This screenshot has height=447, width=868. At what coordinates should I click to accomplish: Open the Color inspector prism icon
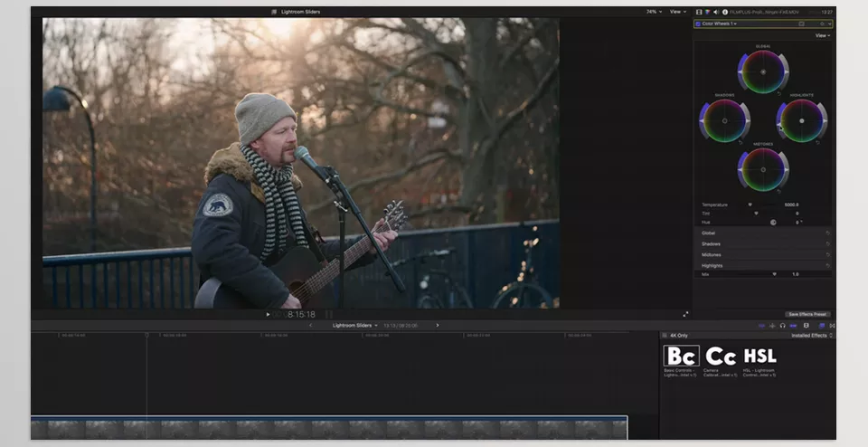coord(707,12)
